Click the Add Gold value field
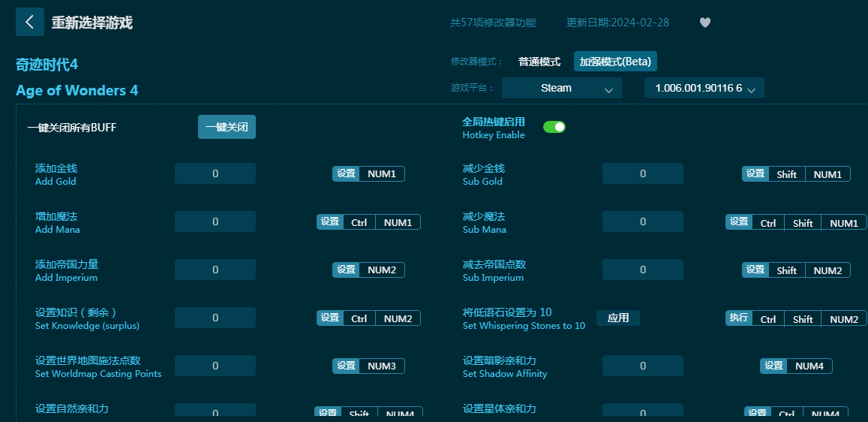This screenshot has height=422, width=868. tap(215, 173)
